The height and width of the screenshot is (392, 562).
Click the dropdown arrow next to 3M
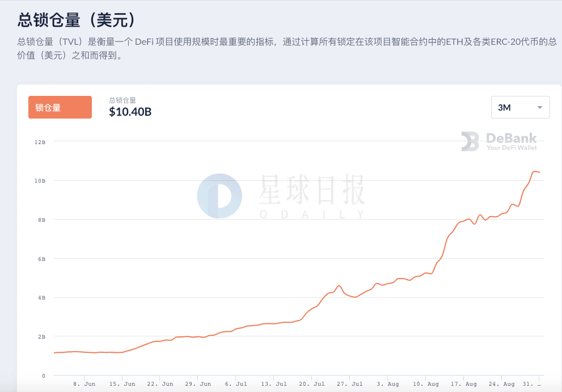tap(539, 107)
